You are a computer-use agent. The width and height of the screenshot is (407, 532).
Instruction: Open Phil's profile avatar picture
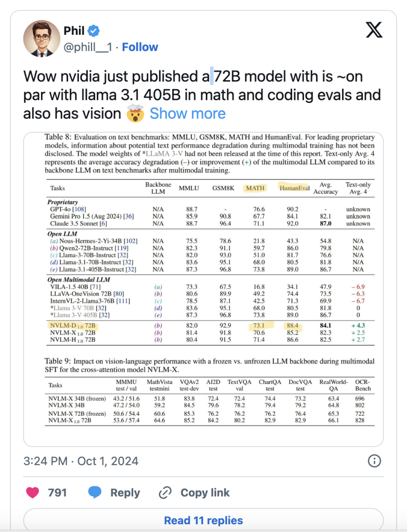pos(41,40)
